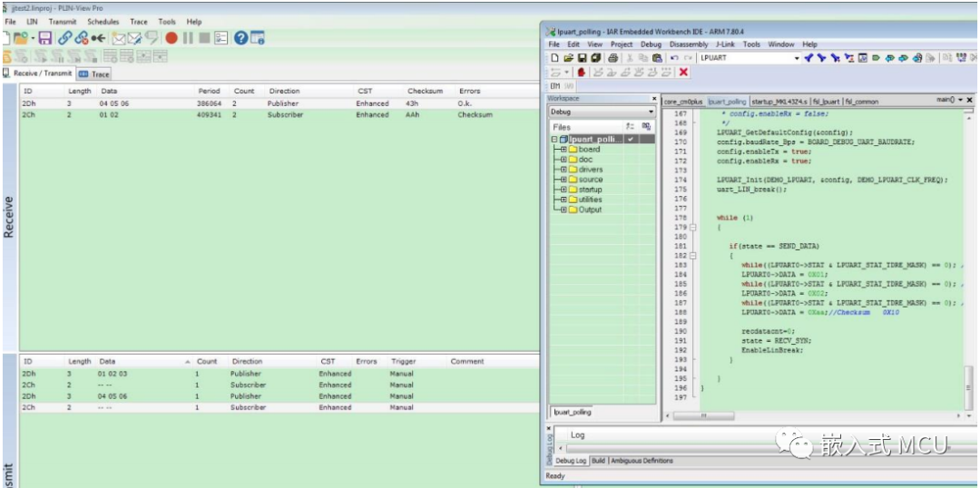Open the Project menu in IAR
The image size is (980, 488).
point(622,44)
